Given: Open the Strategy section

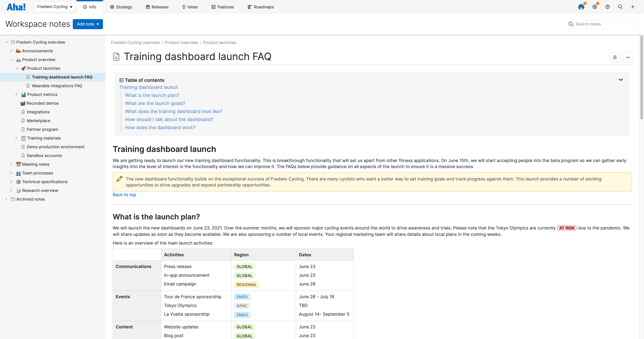Looking at the screenshot, I should coord(121,7).
